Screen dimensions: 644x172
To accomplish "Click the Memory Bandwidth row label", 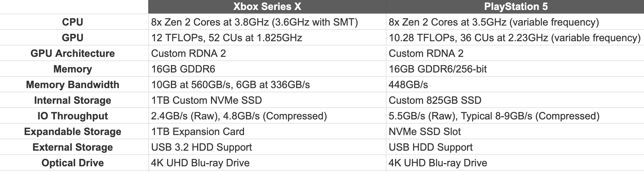I will [x=73, y=85].
